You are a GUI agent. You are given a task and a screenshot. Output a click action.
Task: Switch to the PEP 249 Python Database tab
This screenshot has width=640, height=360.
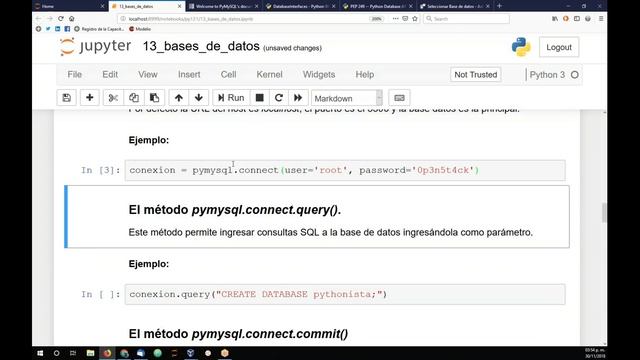click(377, 6)
